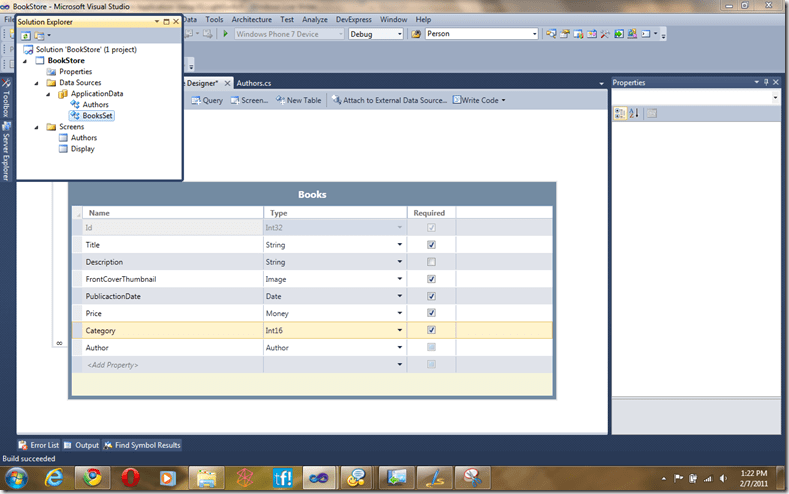Open the Write Code dropdown button
This screenshot has height=494, width=789.
[480, 100]
